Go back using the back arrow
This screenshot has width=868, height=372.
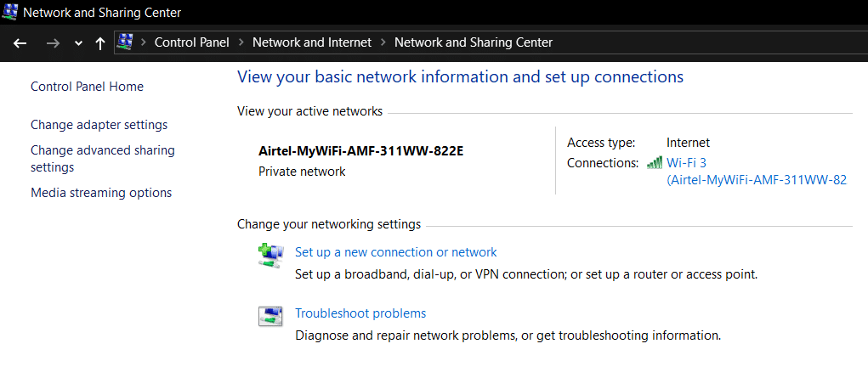(20, 42)
